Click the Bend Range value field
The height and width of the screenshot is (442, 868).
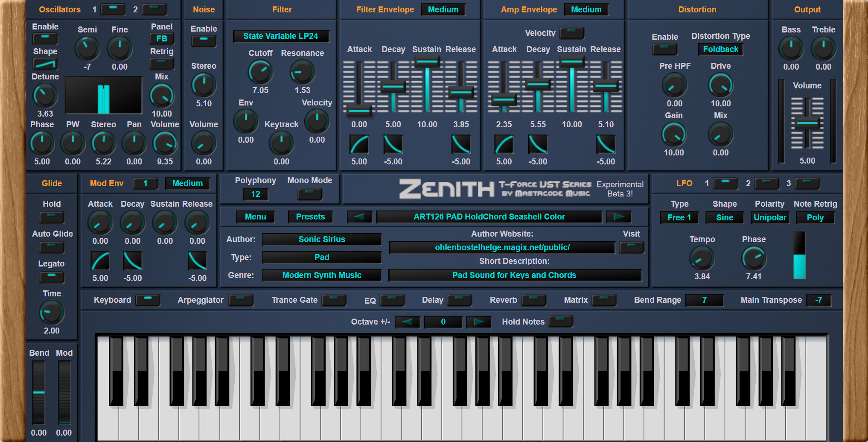(704, 300)
